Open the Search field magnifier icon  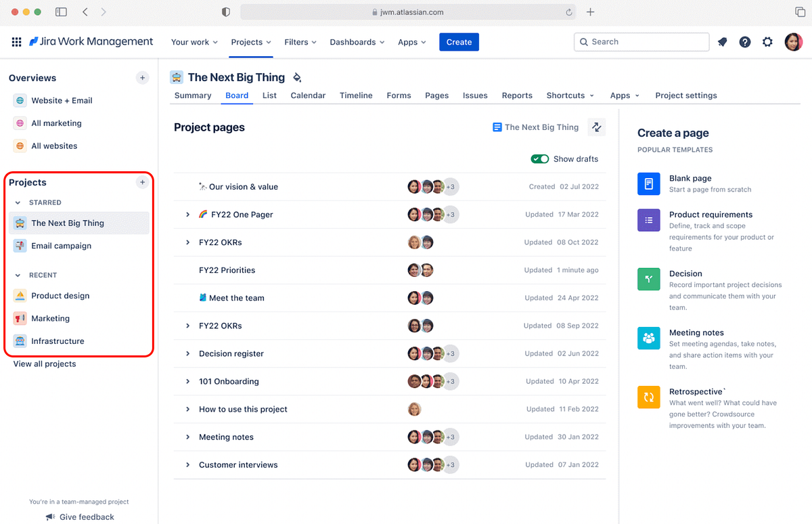[584, 42]
